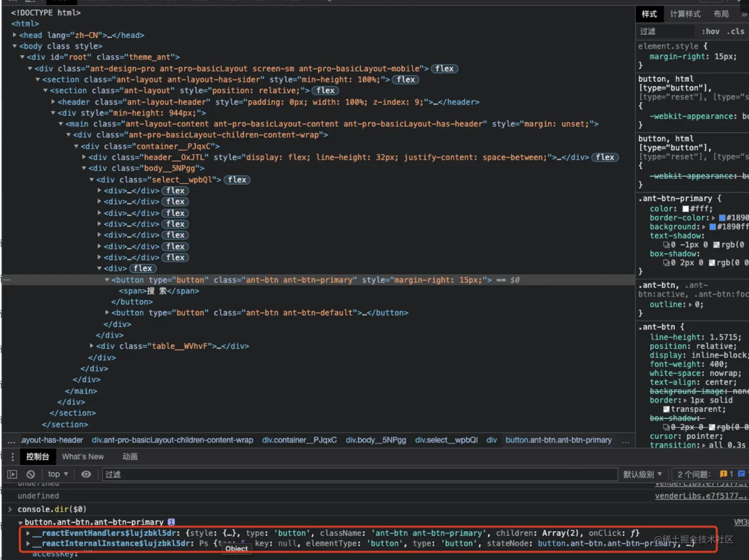Select div.ant-pro-basicLayout-children-content-wrap in breadcrumb

[x=172, y=440]
